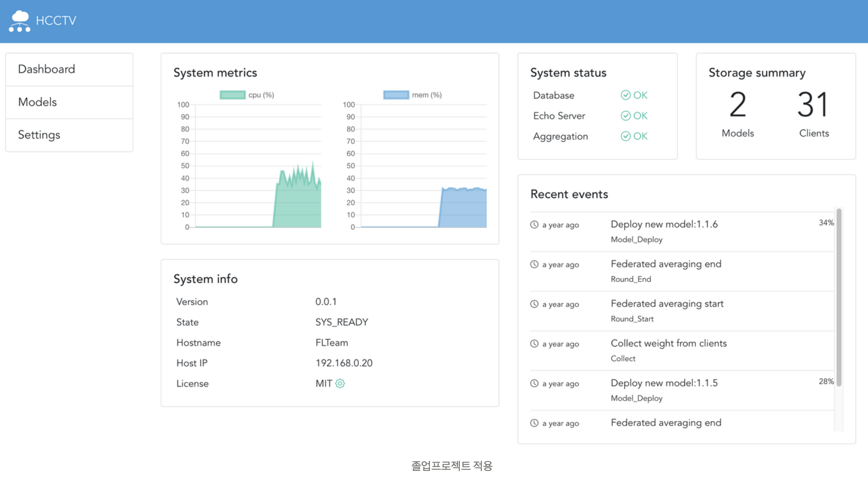Click the Echo Server OK checkmark icon
The image size is (868, 477).
[625, 116]
